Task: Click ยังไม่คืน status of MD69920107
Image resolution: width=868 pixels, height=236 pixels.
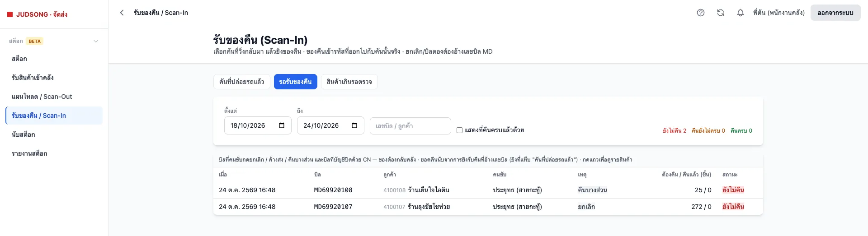Action: (733, 207)
